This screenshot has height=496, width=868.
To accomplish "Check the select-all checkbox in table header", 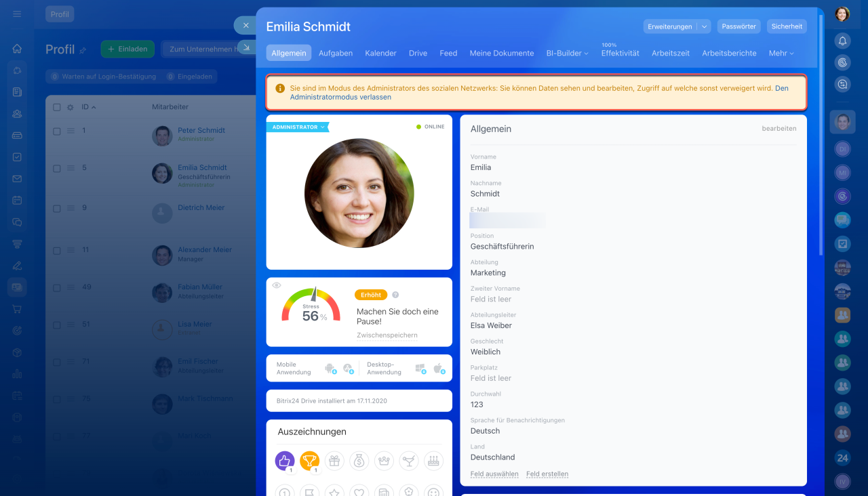I will click(56, 107).
